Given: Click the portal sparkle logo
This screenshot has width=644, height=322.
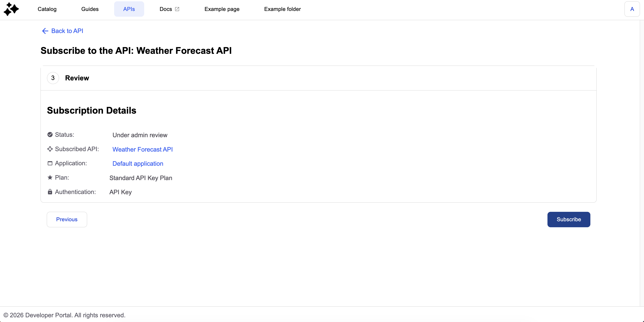Looking at the screenshot, I should [x=11, y=9].
